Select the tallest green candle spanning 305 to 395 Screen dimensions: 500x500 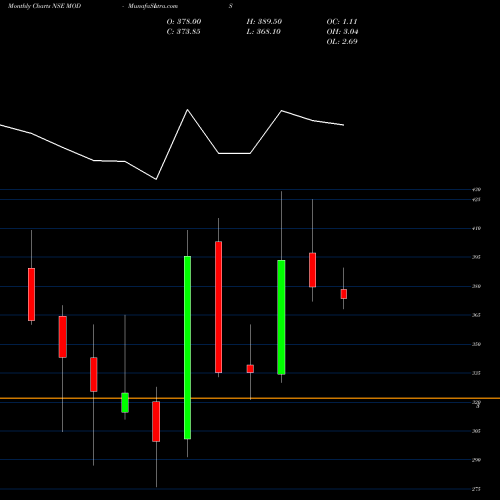coord(187,347)
